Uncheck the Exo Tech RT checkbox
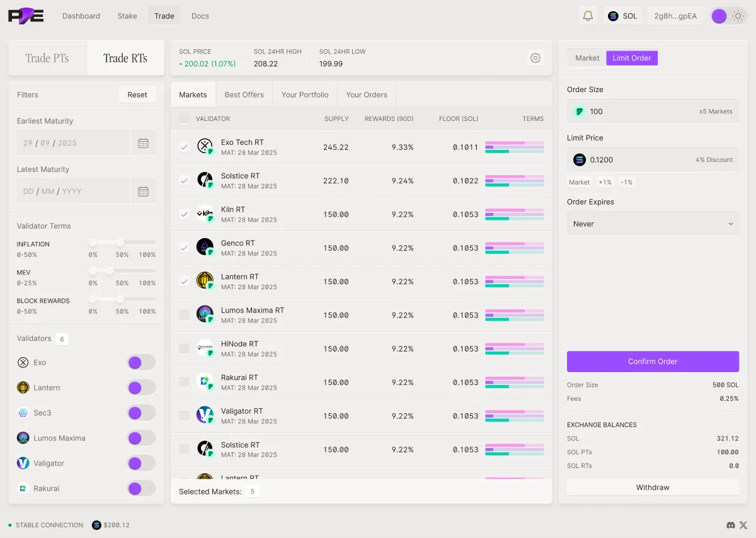 (x=184, y=147)
